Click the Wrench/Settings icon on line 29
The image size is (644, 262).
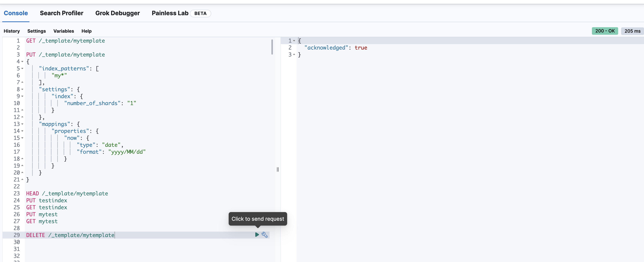[264, 235]
